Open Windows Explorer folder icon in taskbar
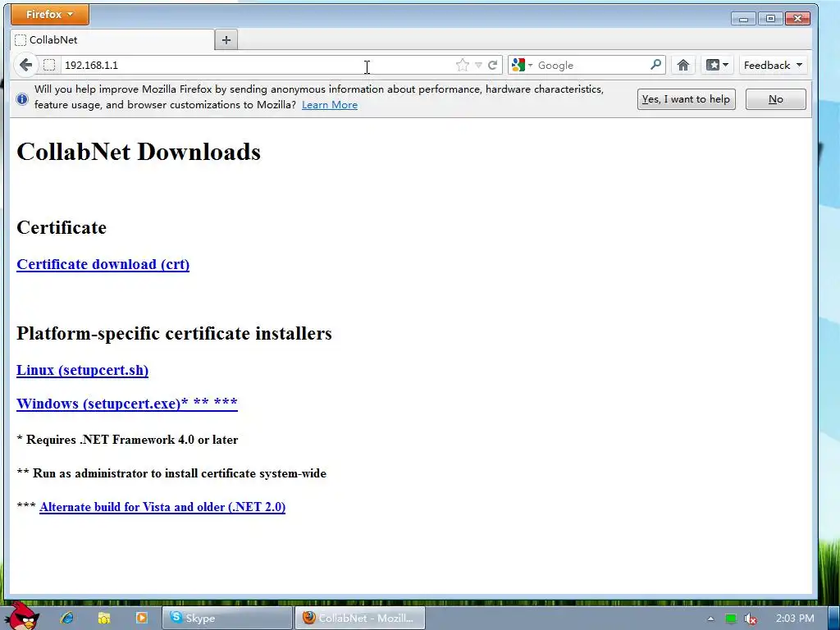The width and height of the screenshot is (840, 630). click(104, 618)
